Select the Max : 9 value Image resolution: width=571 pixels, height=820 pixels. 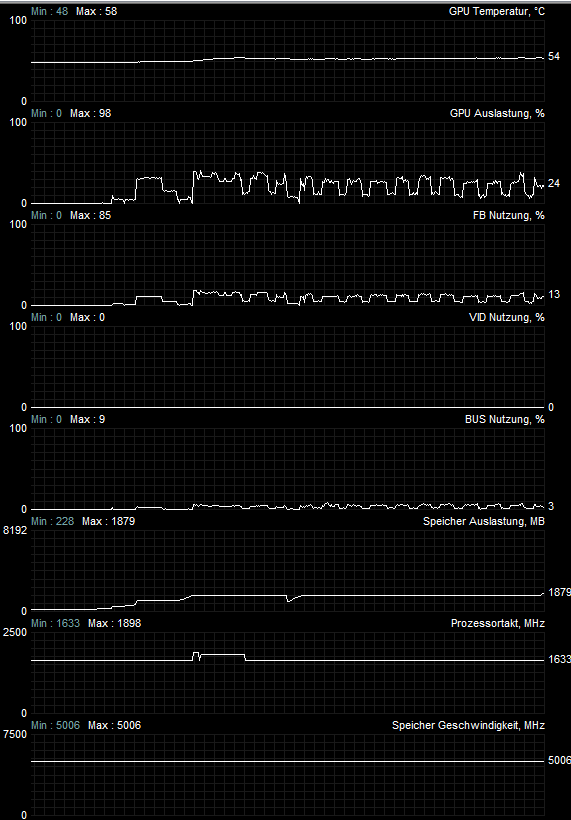pos(87,419)
